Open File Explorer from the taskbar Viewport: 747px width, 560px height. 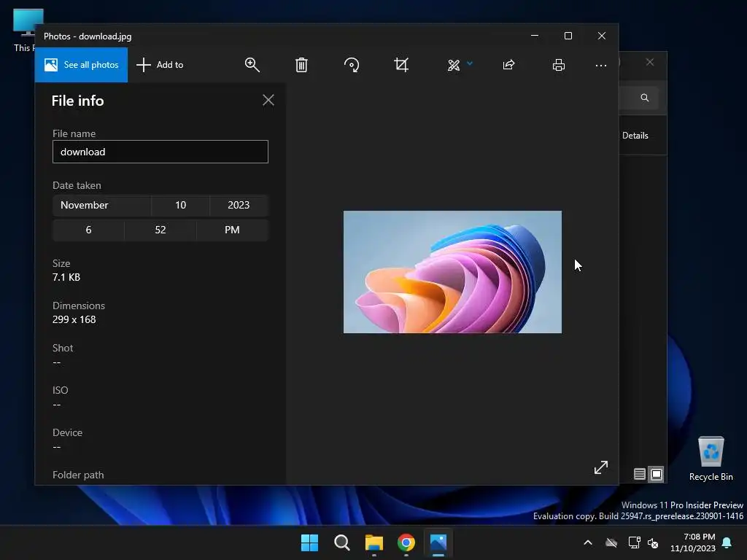tap(374, 542)
